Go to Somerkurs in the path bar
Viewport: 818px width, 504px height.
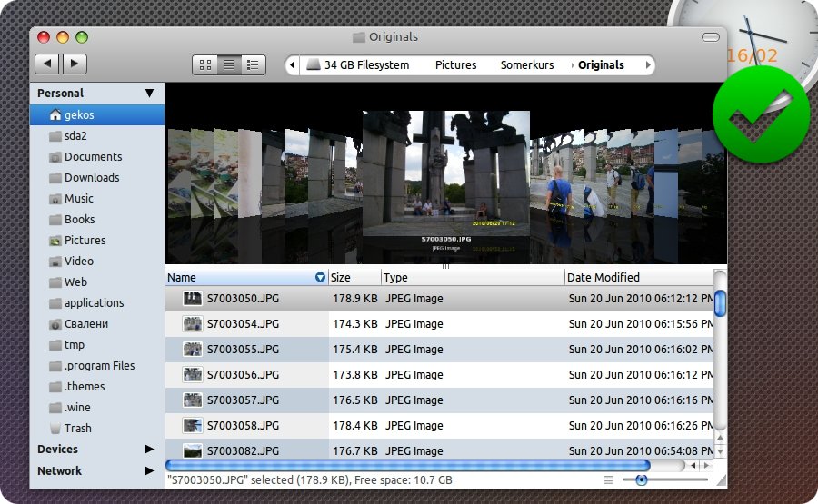[526, 65]
